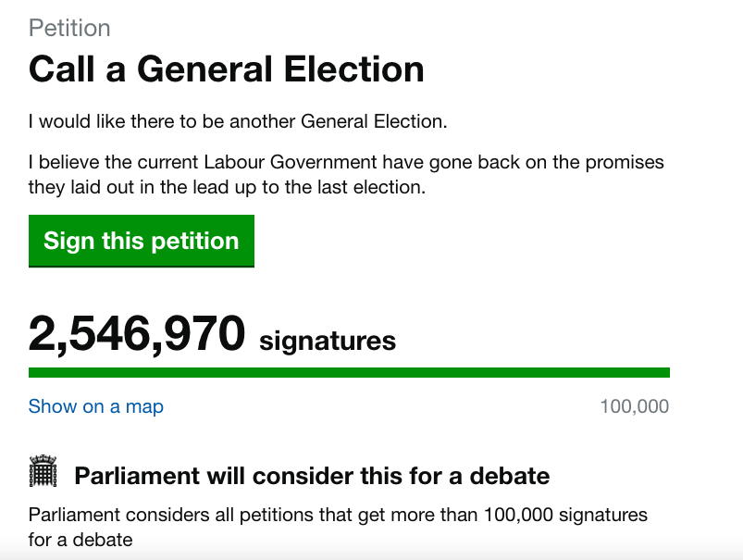
Task: Click the word signatures beside the count
Action: (x=328, y=341)
